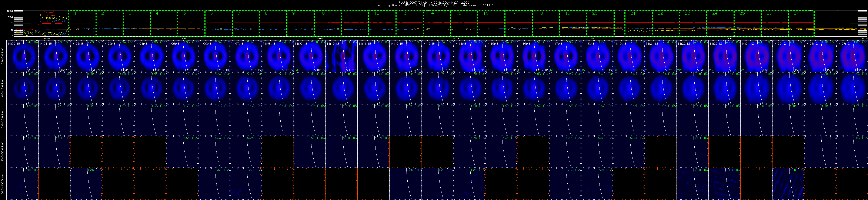The width and height of the screenshot is (868, 200).
Task: Select interval 1 in the light curve plot
Action: [82, 23]
